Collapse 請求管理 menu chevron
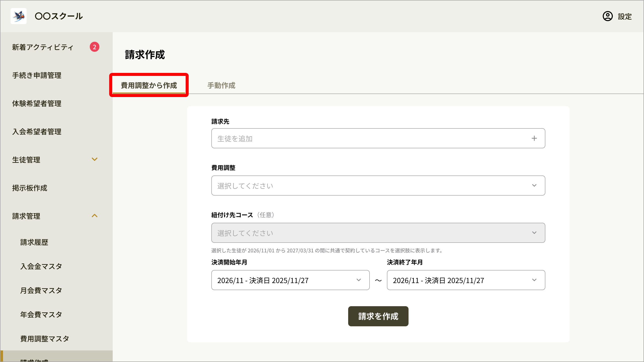Screen dimensions: 644x362 coord(95,216)
